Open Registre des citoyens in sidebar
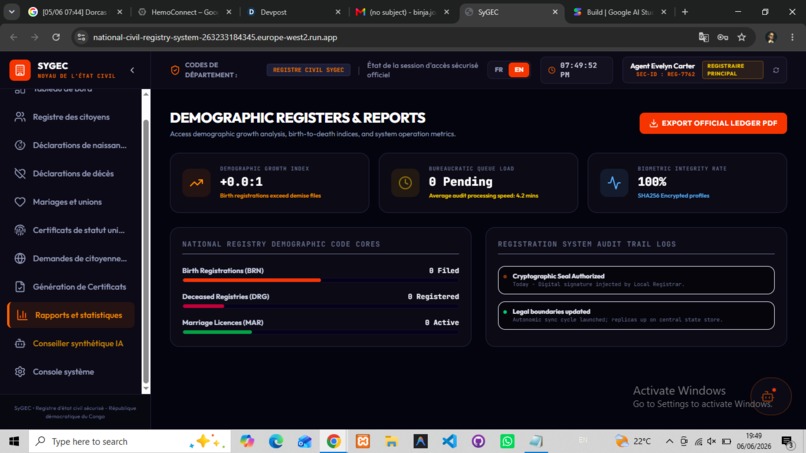806x453 pixels. pyautogui.click(x=71, y=117)
